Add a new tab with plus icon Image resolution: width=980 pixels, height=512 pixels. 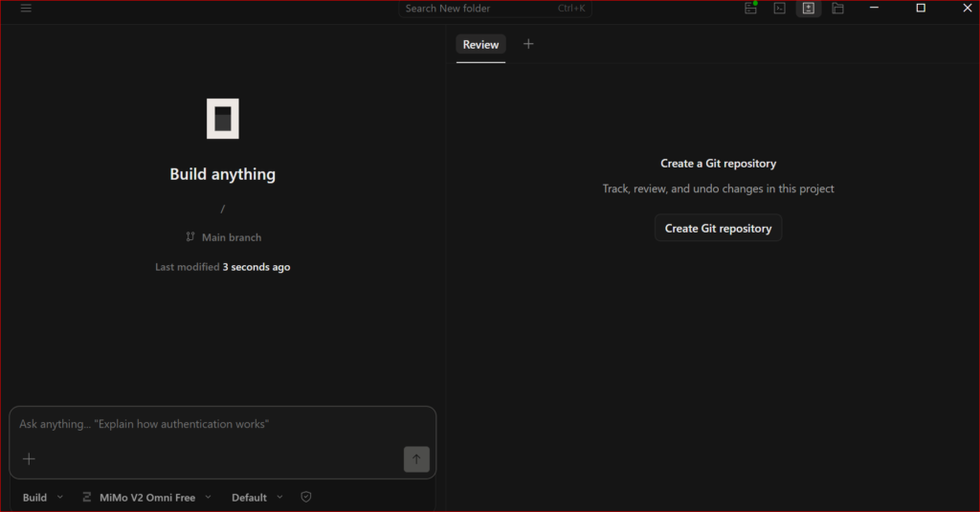pos(528,44)
